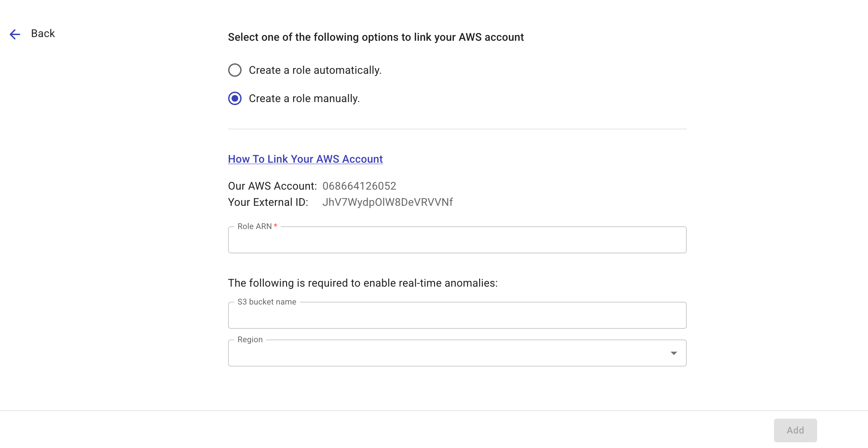Click the Region dropdown arrow icon
This screenshot has width=868, height=448.
(673, 353)
